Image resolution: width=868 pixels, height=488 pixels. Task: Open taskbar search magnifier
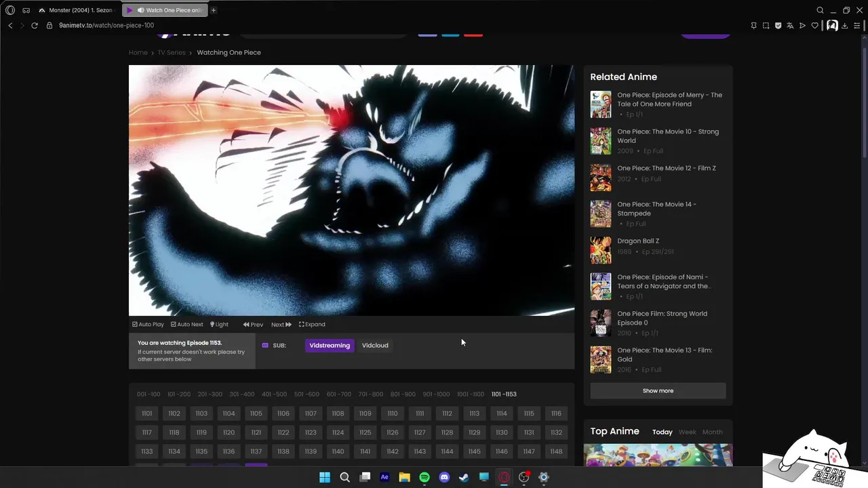[x=344, y=477]
